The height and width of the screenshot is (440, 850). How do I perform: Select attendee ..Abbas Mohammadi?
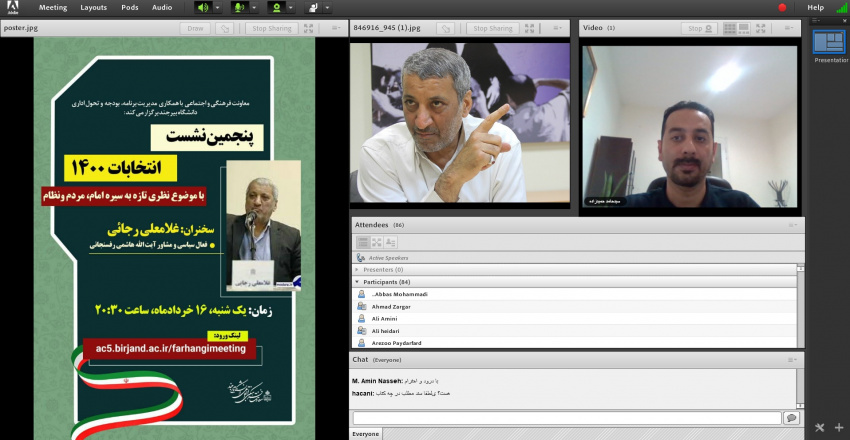[x=575, y=294]
